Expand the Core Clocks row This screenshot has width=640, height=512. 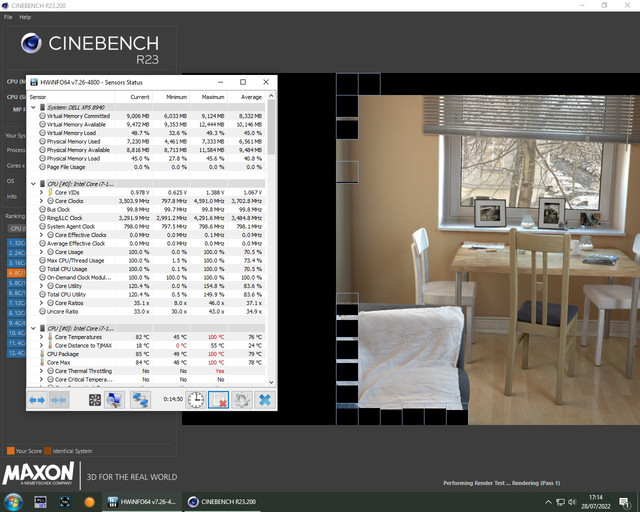coord(41,201)
